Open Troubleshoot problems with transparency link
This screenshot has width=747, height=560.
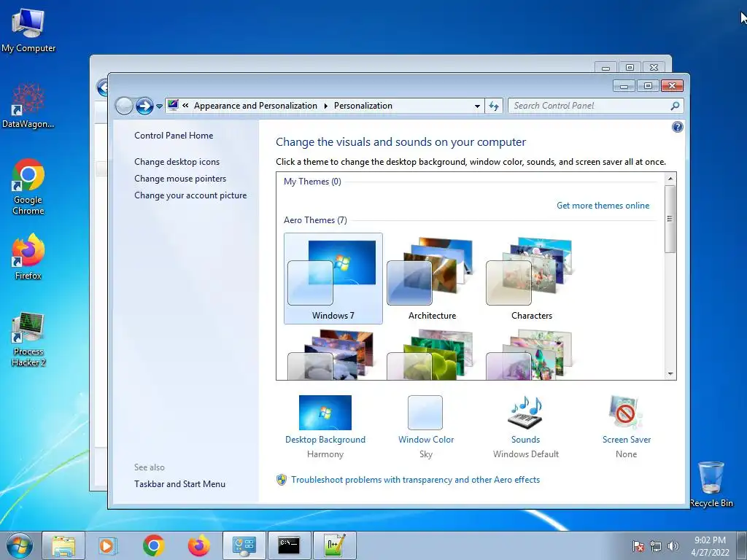415,480
